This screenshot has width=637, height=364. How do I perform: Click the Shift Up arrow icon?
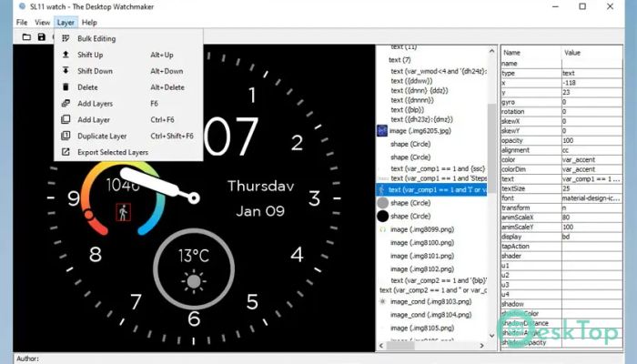(x=66, y=55)
